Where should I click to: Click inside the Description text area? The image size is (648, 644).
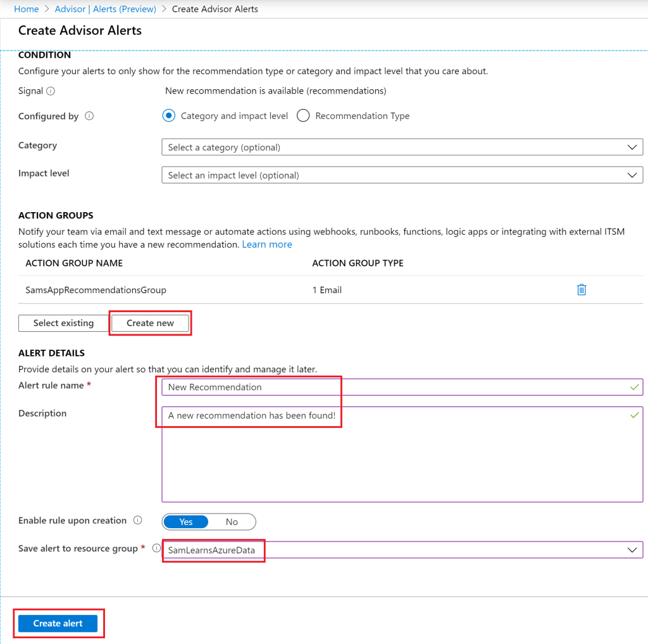coord(402,456)
